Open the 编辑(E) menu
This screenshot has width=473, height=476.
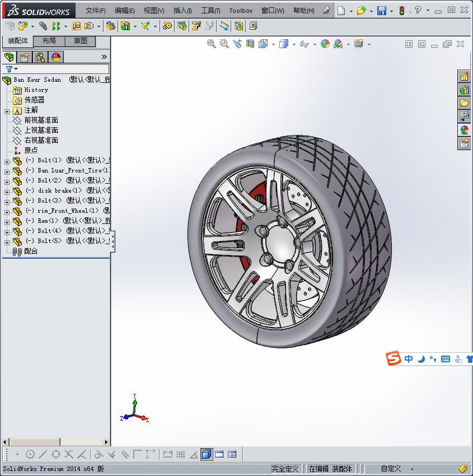pos(125,11)
